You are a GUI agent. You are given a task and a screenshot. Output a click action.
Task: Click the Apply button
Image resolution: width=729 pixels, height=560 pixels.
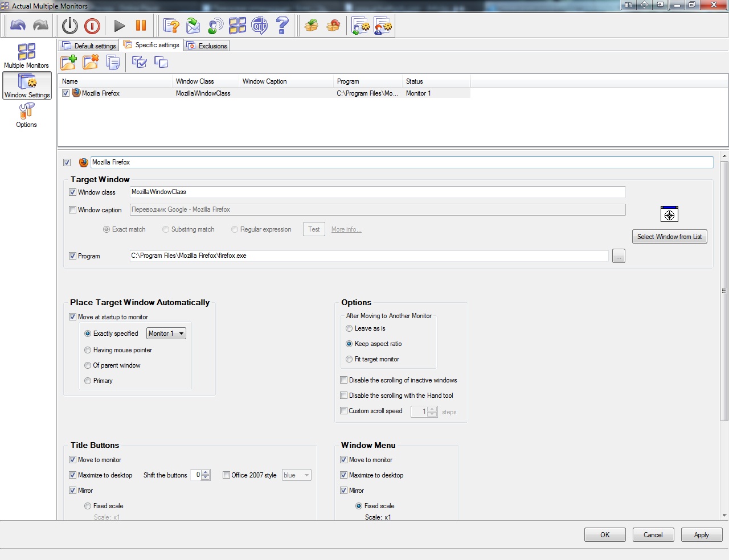702,535
